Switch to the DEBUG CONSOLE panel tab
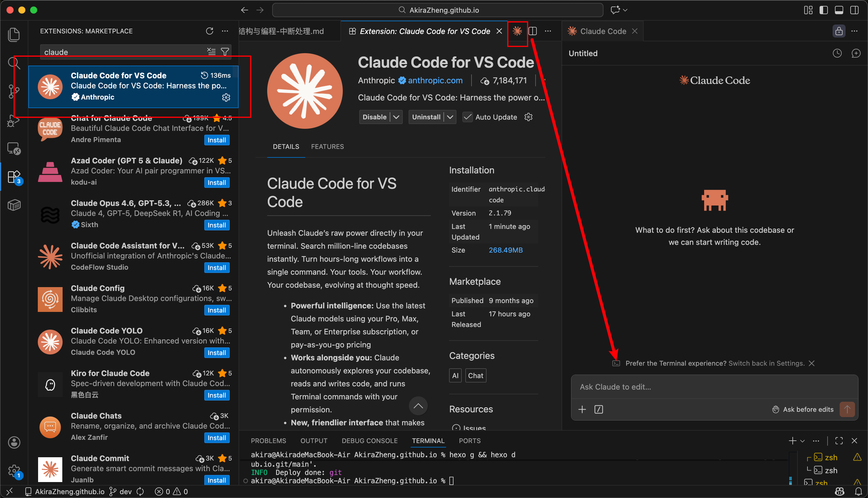868x498 pixels. point(370,441)
